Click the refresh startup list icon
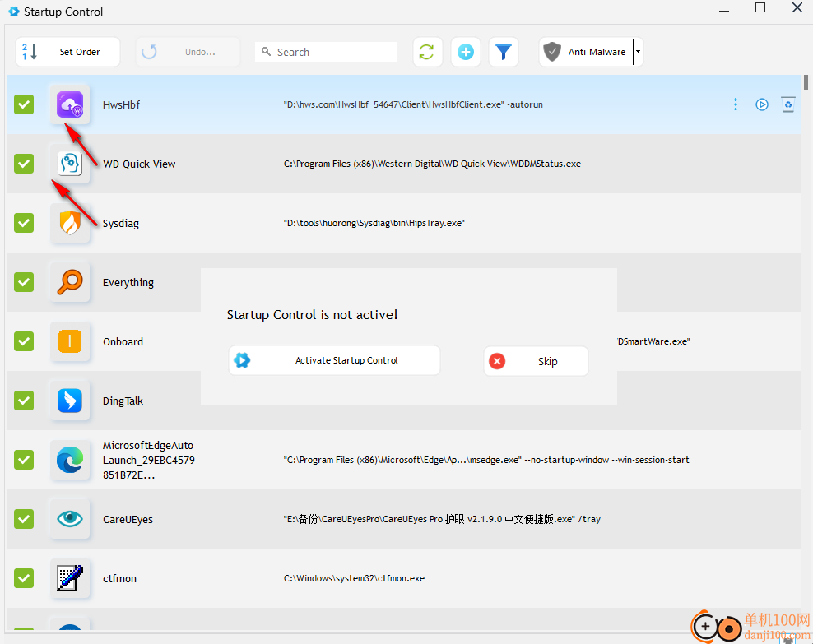This screenshot has width=813, height=644. click(427, 52)
